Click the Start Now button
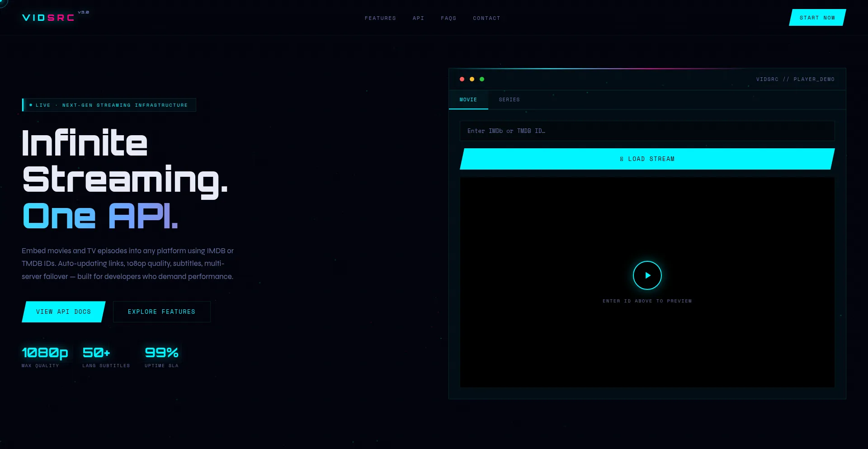868x449 pixels. click(817, 18)
